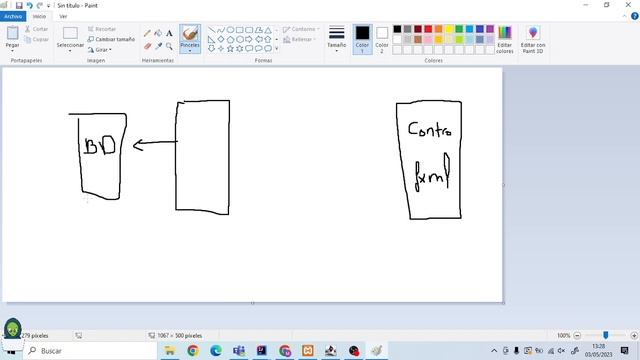Adjust the zoom slider thumb
640x360 pixels.
tap(606, 335)
